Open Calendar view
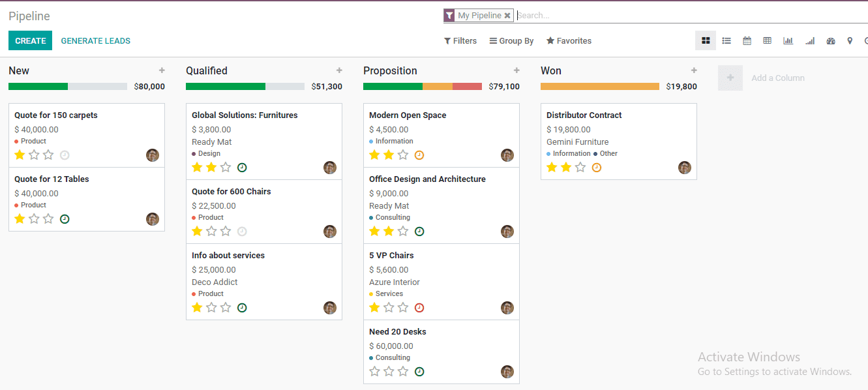 pyautogui.click(x=747, y=40)
